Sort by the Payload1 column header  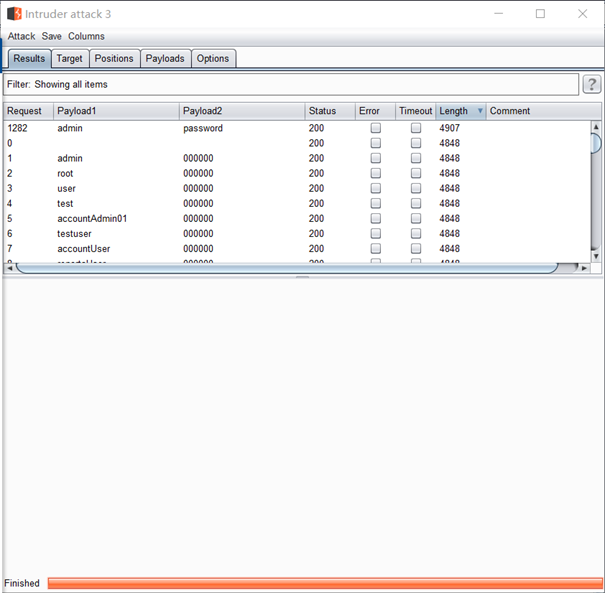tap(116, 111)
